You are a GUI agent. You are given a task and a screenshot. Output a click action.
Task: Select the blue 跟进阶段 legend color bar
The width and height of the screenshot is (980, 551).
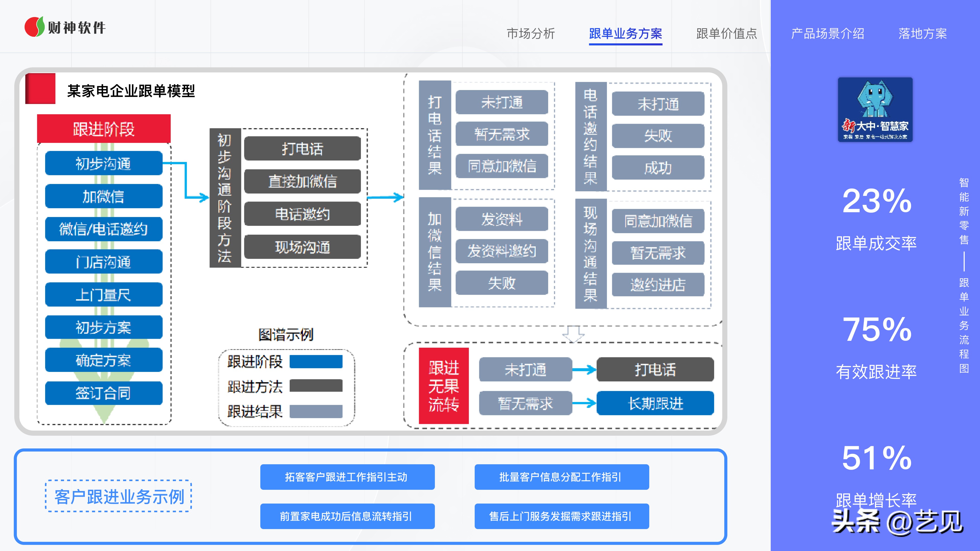coord(316,362)
